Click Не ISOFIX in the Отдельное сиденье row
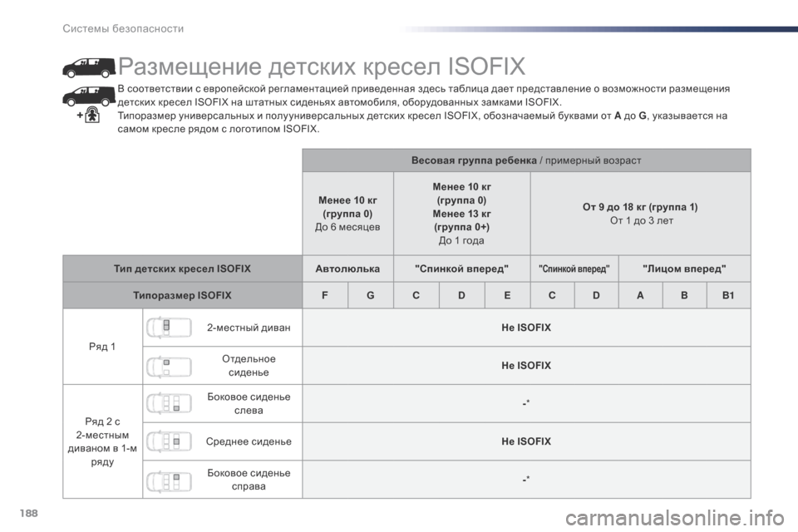The width and height of the screenshot is (798, 532). pos(526,366)
